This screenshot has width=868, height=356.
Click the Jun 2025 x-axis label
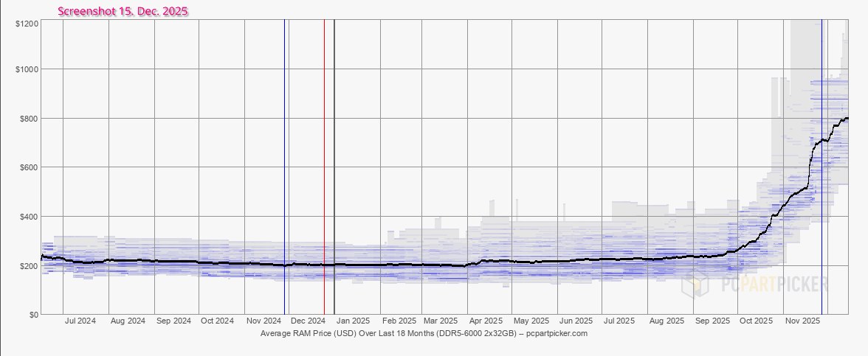coord(576,321)
